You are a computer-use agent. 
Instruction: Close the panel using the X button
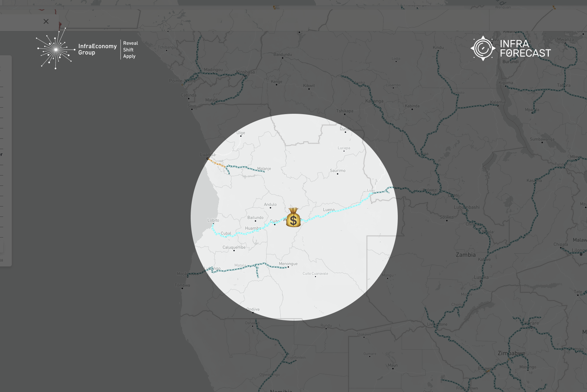pos(46,21)
